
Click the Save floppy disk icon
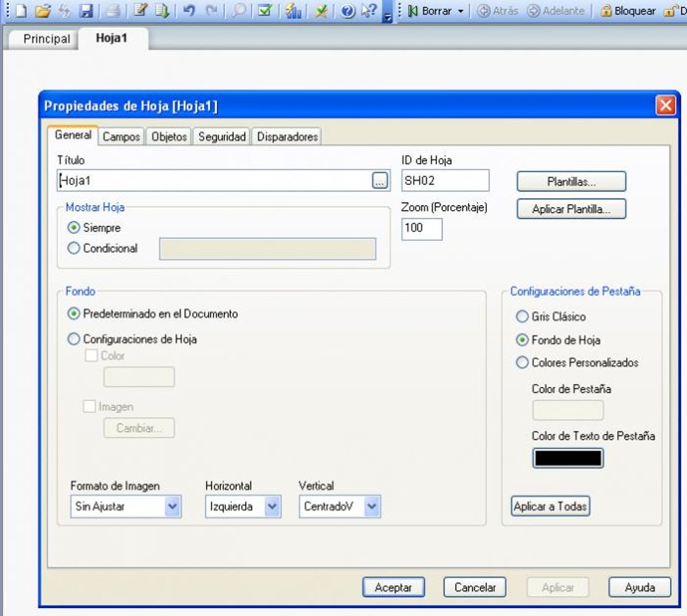click(x=86, y=11)
